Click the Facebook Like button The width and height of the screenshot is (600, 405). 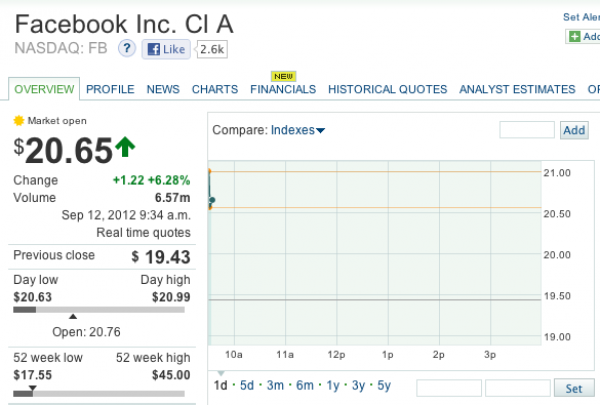click(166, 48)
